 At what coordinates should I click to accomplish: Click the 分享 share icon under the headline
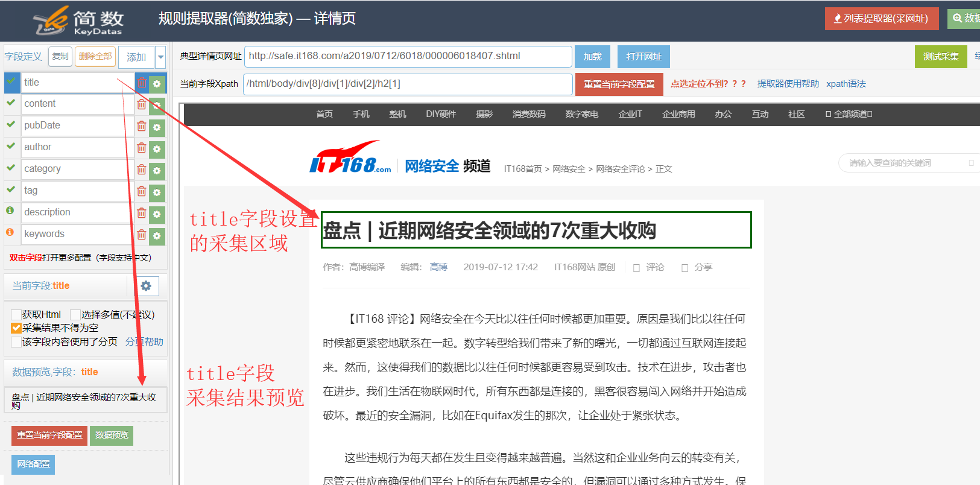(x=684, y=268)
